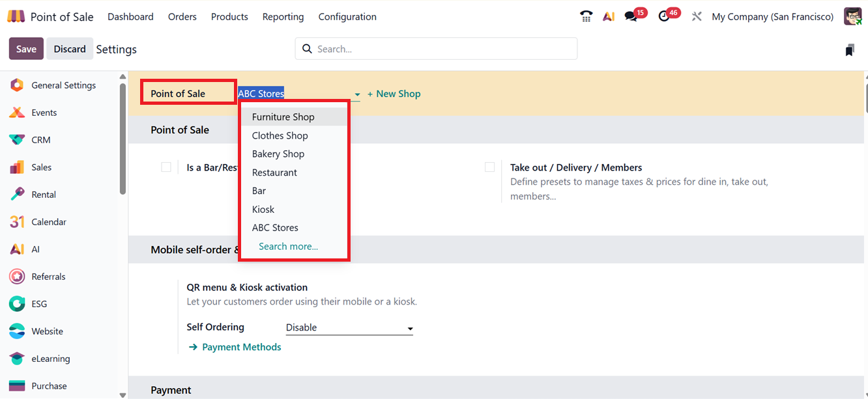Select Bakery Shop from the dropdown list
Viewport: 868px width, 399px height.
tap(278, 154)
